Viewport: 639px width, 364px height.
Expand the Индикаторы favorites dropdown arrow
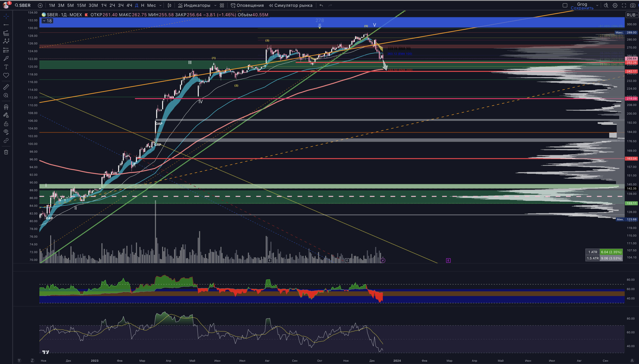tap(215, 5)
